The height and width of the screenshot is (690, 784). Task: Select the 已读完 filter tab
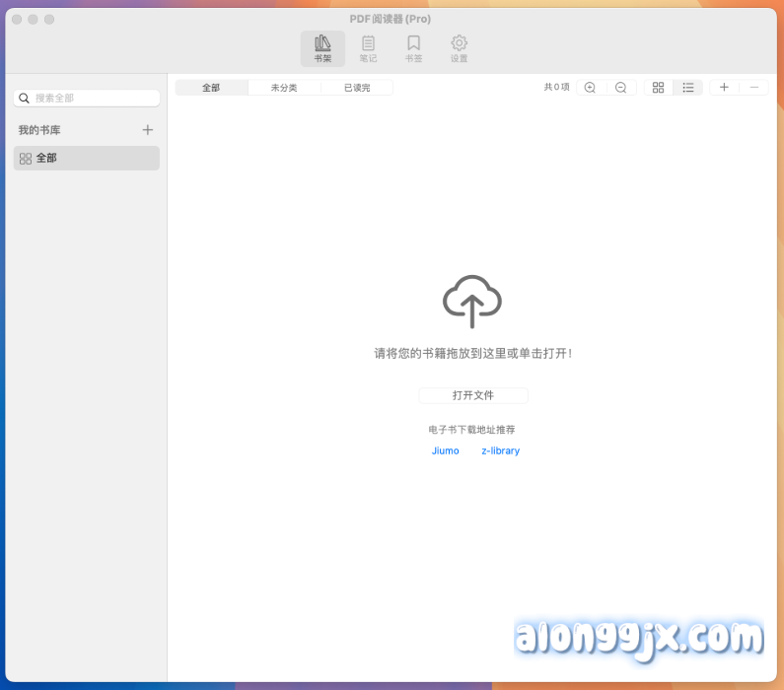tap(357, 88)
